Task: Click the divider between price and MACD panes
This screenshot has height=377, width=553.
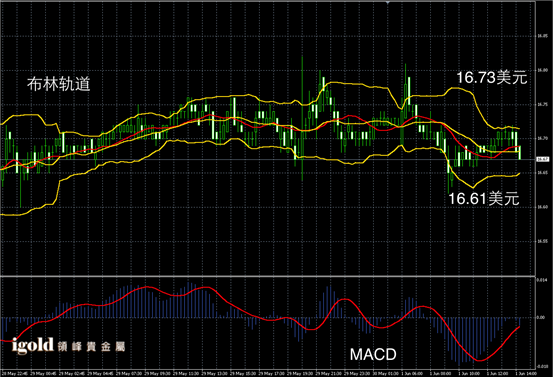Action: click(x=268, y=276)
